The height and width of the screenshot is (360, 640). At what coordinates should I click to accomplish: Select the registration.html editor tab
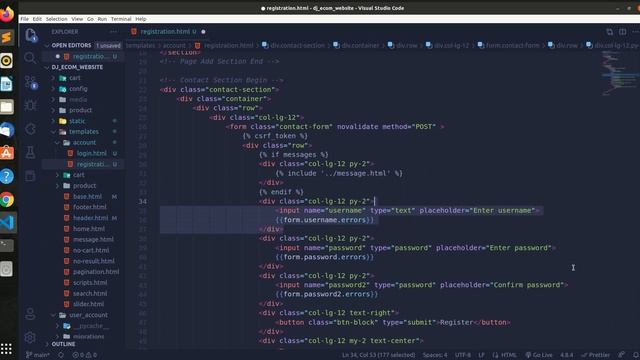click(168, 31)
